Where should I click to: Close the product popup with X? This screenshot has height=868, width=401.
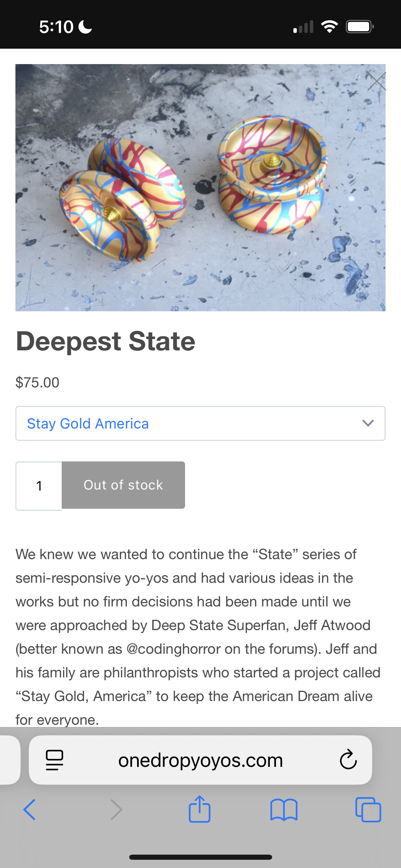pos(376,81)
